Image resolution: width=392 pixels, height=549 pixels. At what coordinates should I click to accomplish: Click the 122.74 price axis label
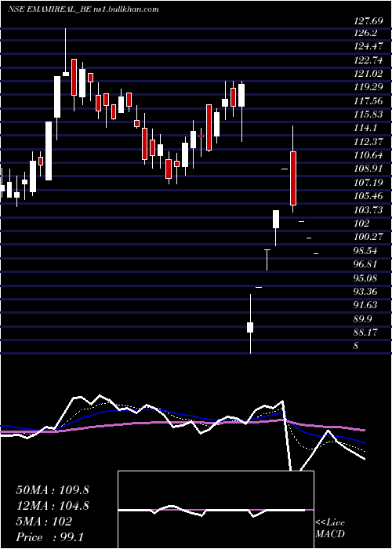(368, 60)
